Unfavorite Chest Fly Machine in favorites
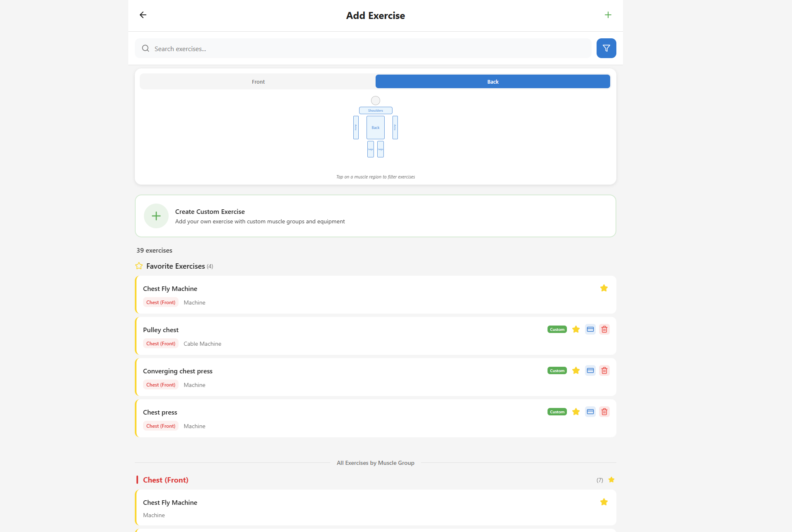The width and height of the screenshot is (792, 532). click(x=604, y=288)
